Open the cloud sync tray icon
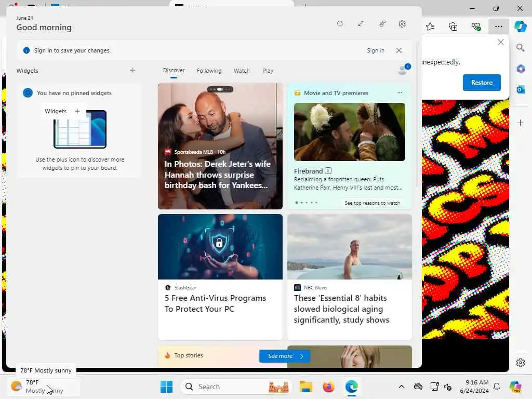 pos(418,387)
